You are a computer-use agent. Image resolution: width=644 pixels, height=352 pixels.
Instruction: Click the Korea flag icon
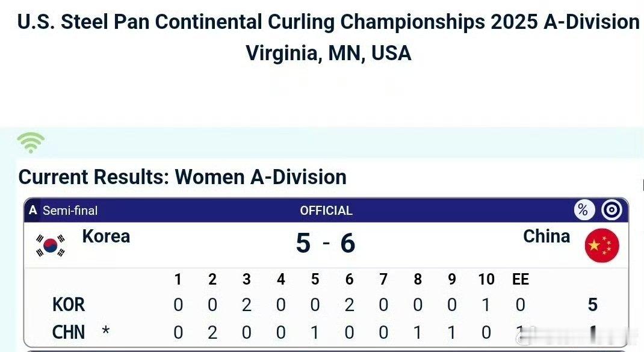pos(51,245)
